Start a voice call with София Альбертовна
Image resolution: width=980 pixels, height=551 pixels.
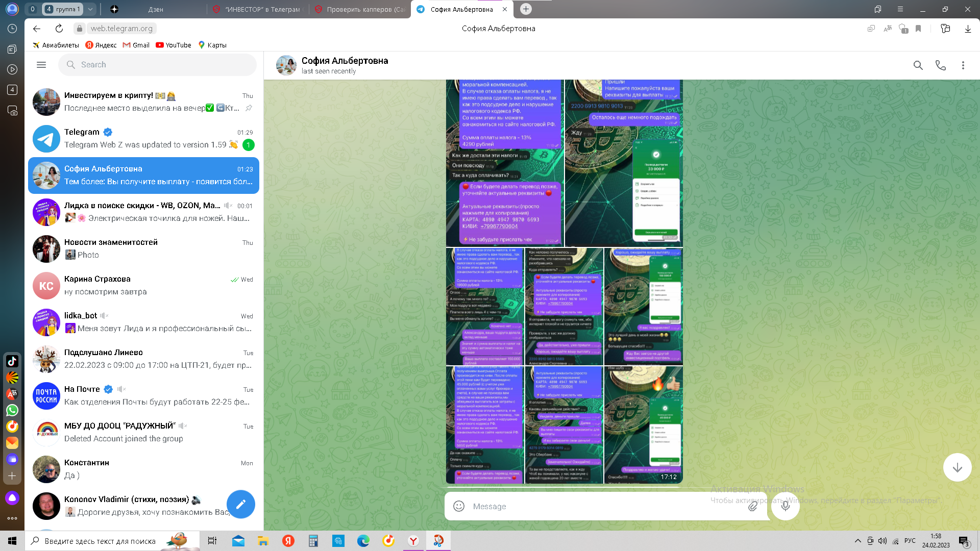(940, 65)
